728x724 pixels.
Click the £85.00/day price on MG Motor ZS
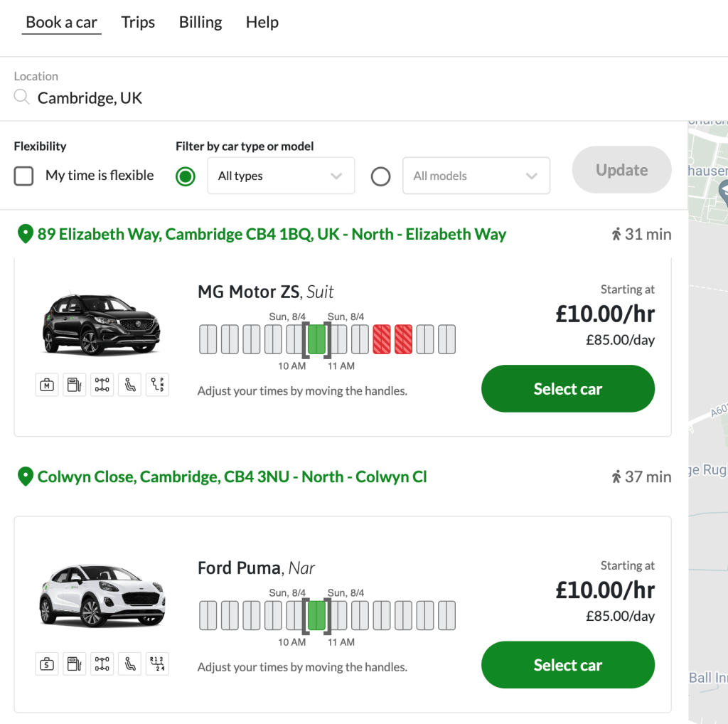click(x=620, y=340)
